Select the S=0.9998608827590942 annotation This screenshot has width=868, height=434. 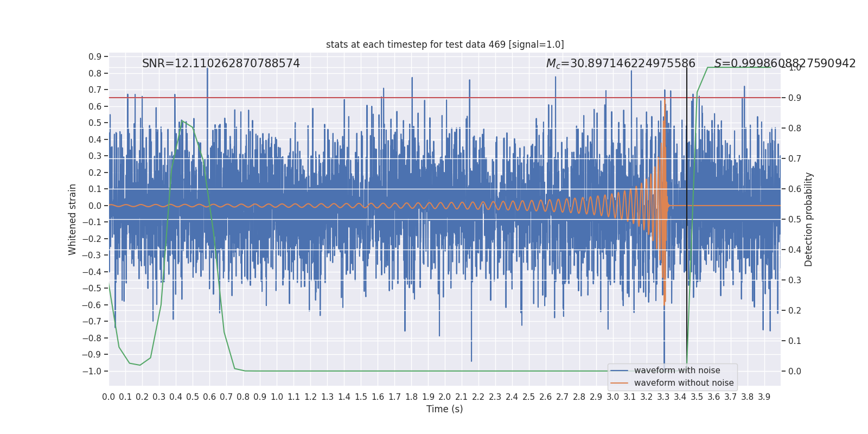tap(785, 63)
